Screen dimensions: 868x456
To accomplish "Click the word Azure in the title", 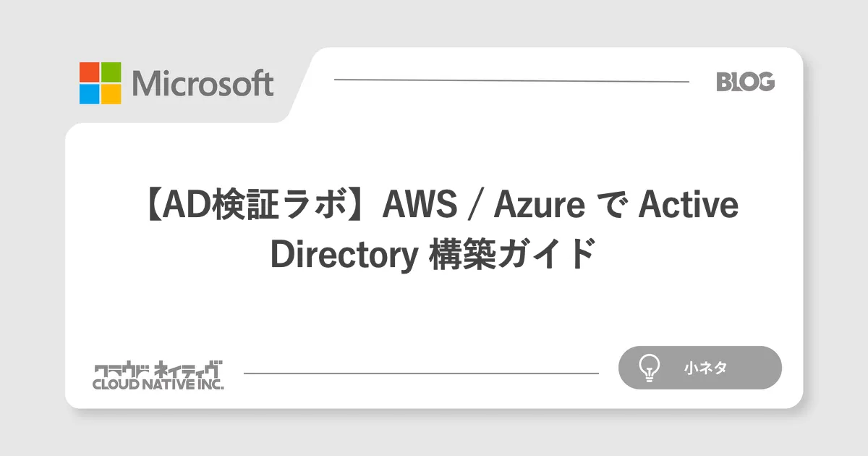I will [x=541, y=206].
